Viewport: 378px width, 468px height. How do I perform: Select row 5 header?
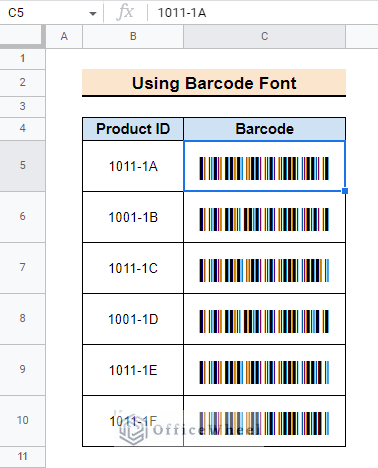pyautogui.click(x=22, y=165)
